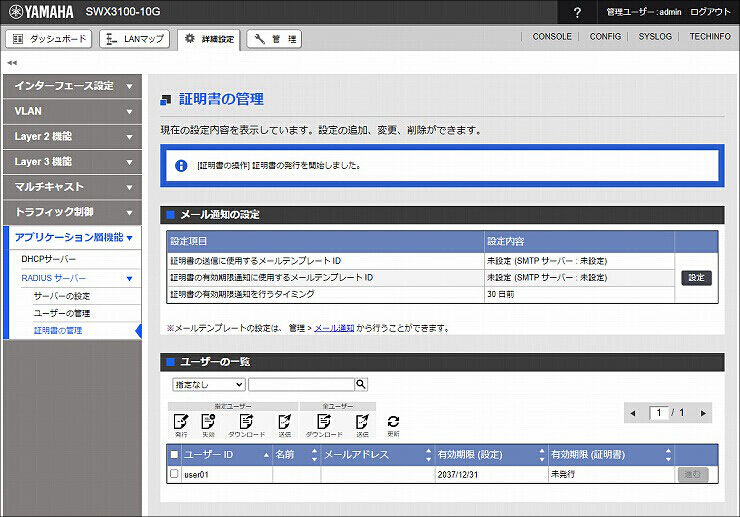Sort the table by ユーザー ID column
Screen dimensions: 740x517
tap(226, 455)
